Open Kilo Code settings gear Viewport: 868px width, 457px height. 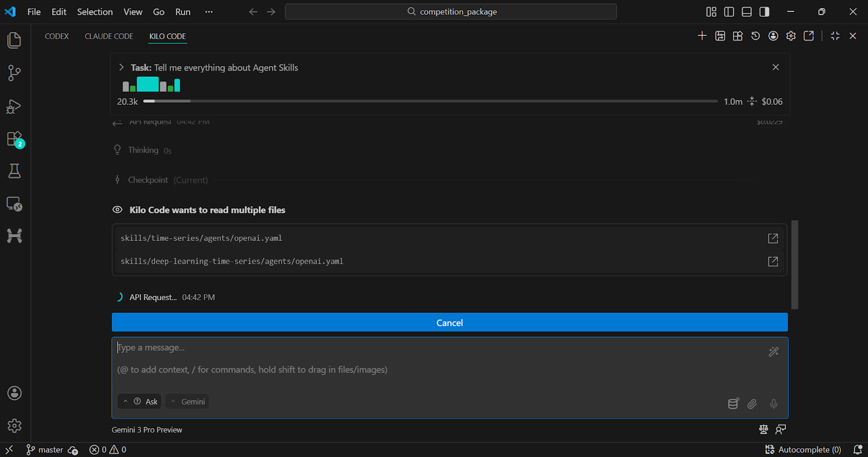coord(791,36)
